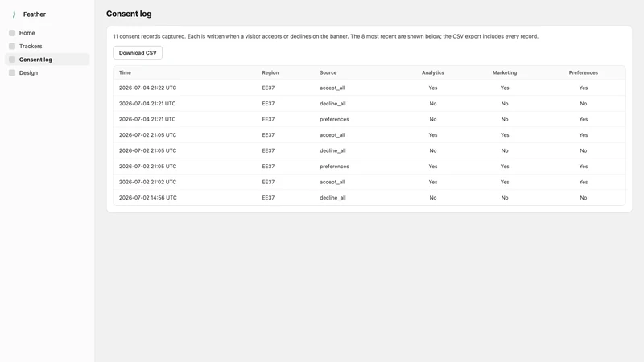
Task: Click Preferences Yes in 21:02 row
Action: point(583,182)
